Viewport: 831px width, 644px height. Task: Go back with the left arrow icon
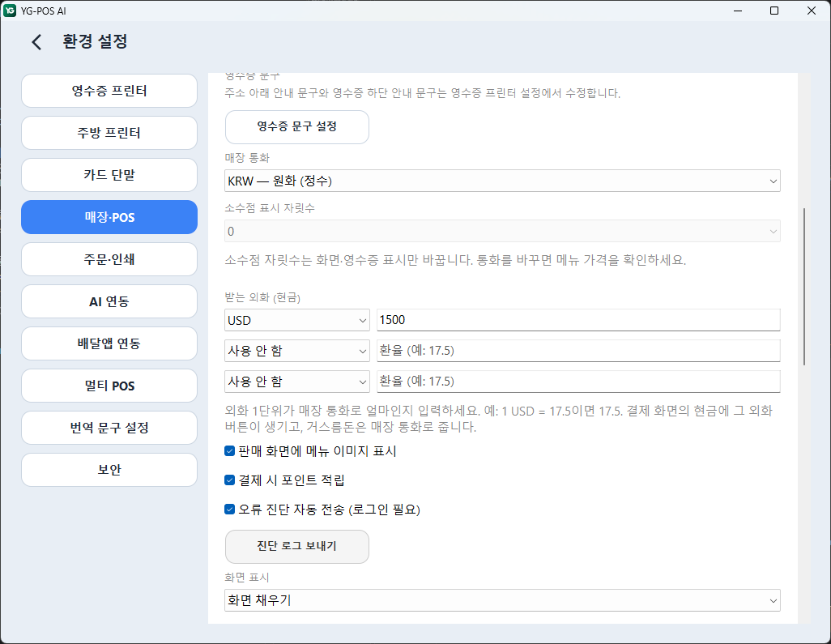tap(36, 42)
